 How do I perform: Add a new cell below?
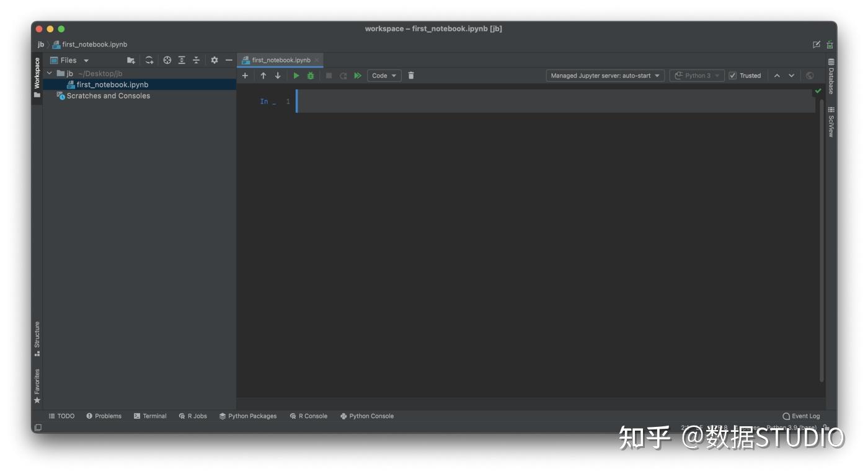pyautogui.click(x=245, y=75)
